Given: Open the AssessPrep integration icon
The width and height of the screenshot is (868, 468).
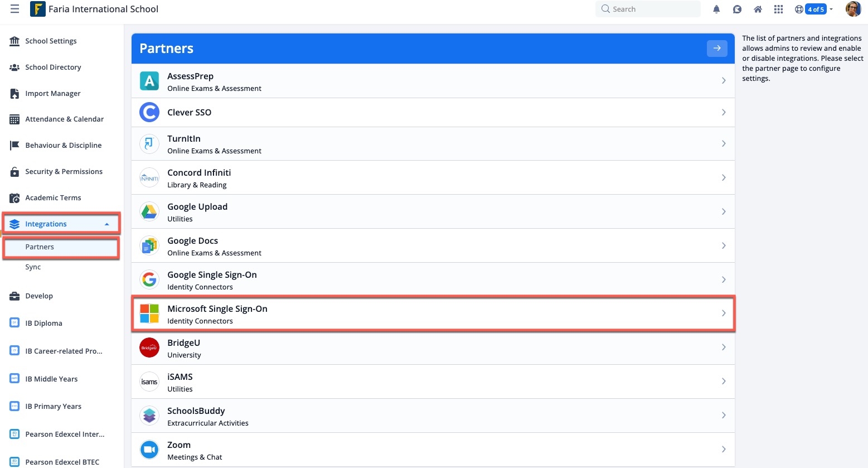Looking at the screenshot, I should click(x=149, y=81).
